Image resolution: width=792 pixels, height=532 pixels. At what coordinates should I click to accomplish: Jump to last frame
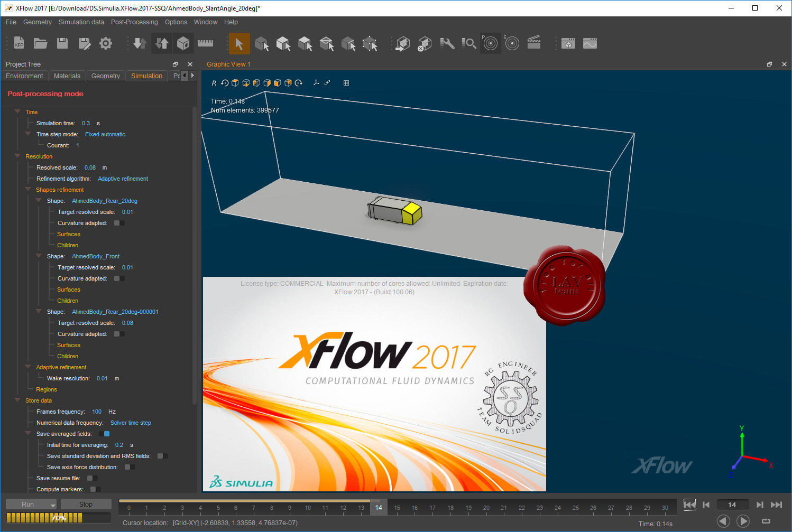[777, 505]
